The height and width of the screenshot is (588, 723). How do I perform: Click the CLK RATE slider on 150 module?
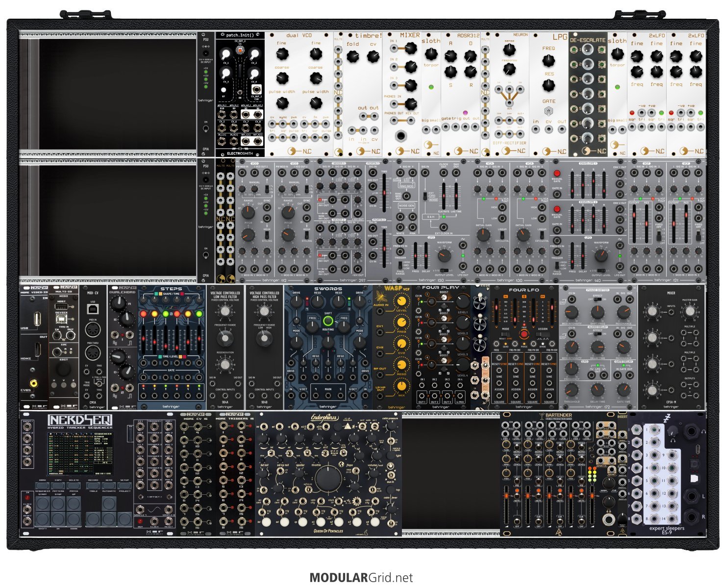tap(444, 195)
